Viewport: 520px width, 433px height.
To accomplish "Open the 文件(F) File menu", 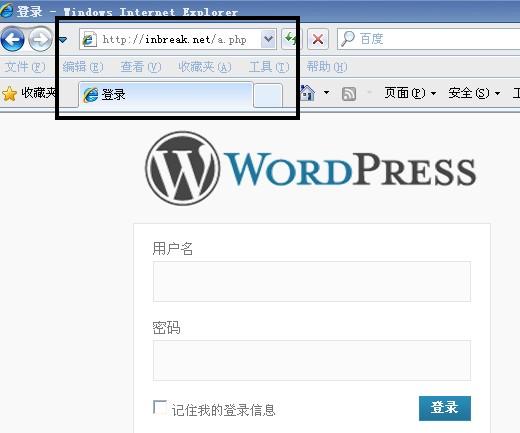I will 25,67.
